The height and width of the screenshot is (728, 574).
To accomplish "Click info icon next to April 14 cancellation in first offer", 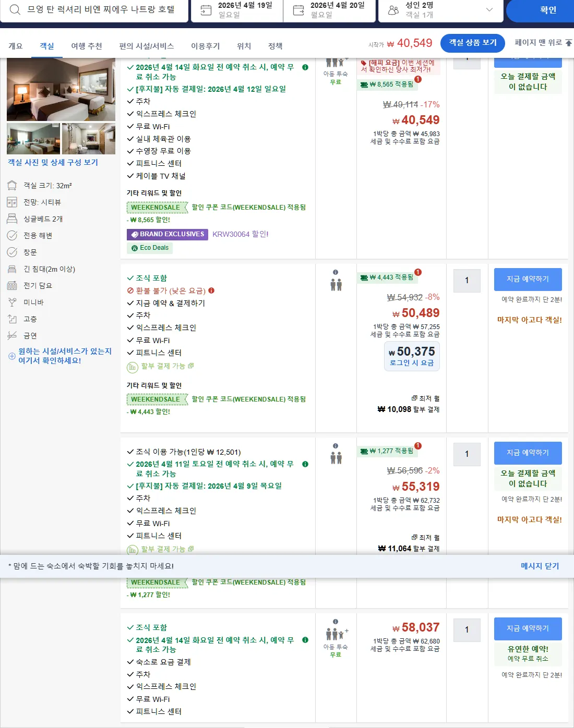I will point(305,67).
